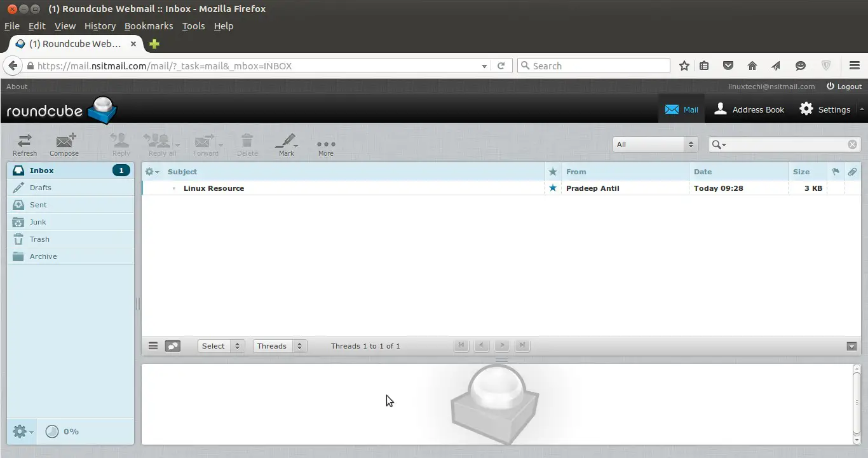
Task: Sort by the star flagged column
Action: (x=553, y=172)
